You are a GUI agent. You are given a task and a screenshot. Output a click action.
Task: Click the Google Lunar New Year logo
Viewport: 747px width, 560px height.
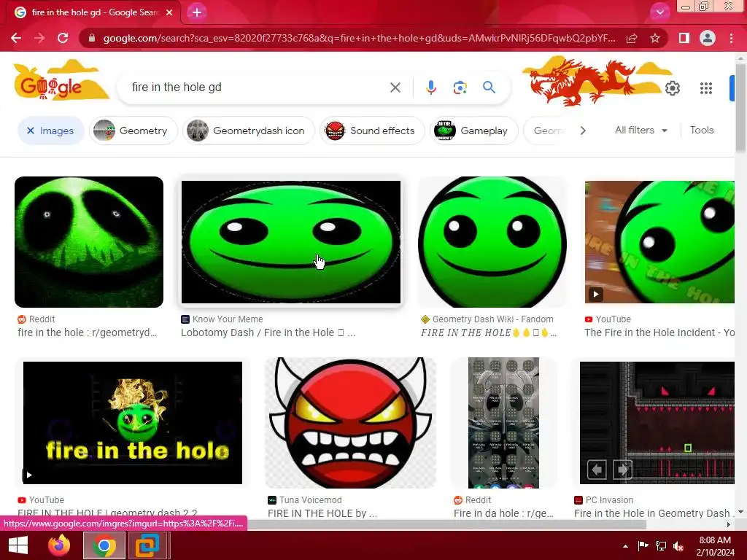61,80
